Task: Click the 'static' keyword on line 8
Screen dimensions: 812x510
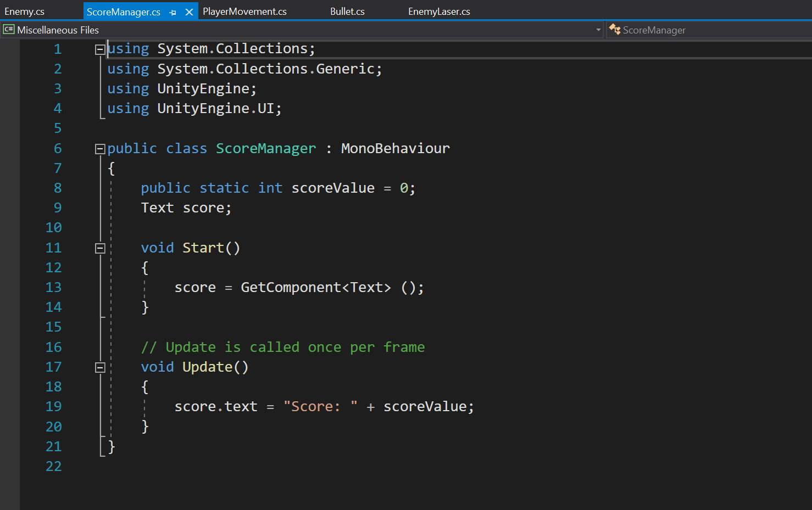Action: click(x=224, y=188)
